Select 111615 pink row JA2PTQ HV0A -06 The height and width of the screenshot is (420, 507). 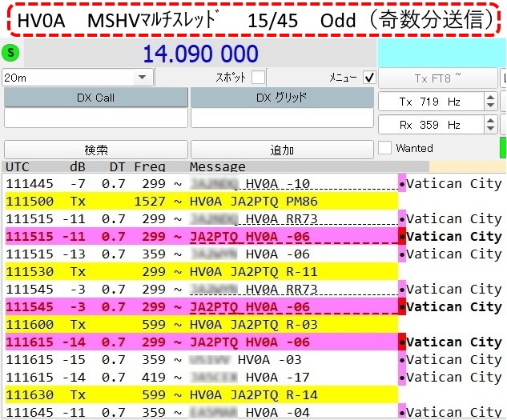202,342
